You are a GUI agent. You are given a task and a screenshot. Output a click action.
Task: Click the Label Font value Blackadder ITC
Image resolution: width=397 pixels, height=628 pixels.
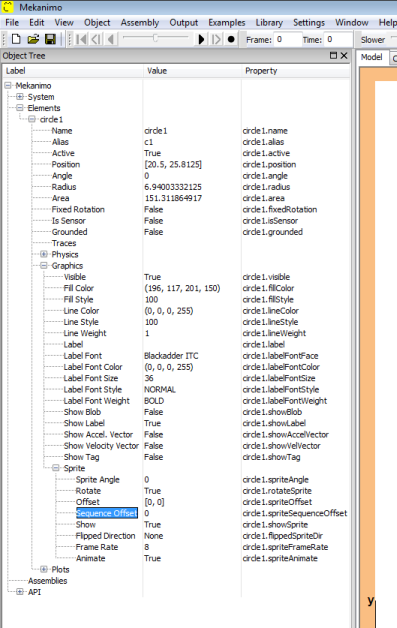point(171,356)
